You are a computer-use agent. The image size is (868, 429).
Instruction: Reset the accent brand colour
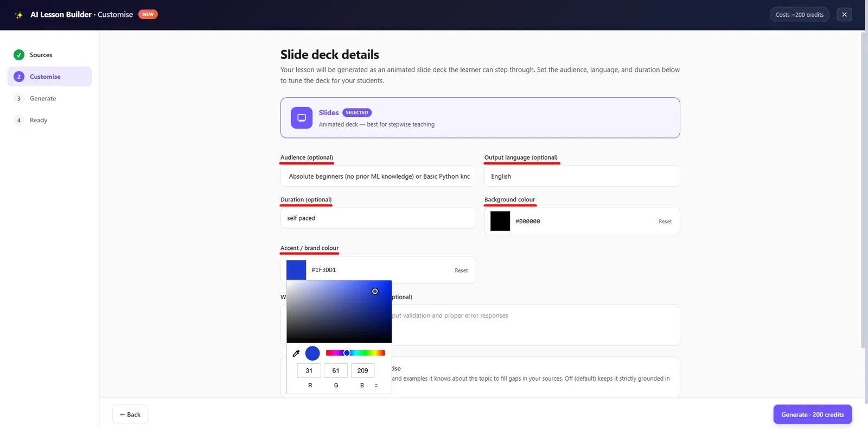tap(461, 270)
